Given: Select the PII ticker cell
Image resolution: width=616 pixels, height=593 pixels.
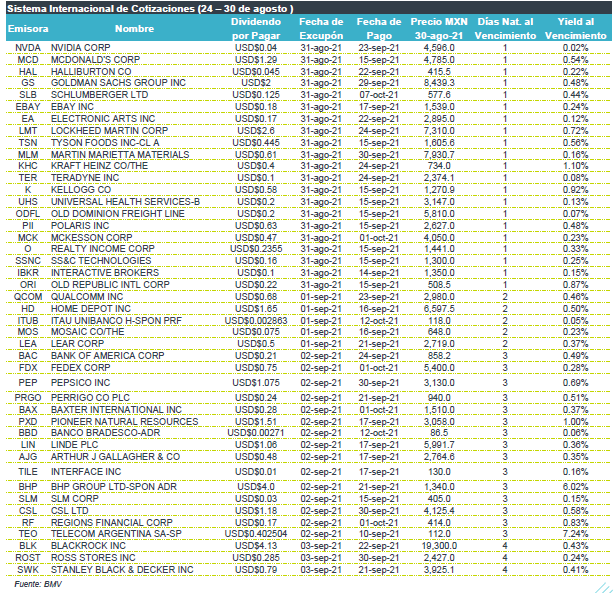Looking at the screenshot, I should click(28, 226).
